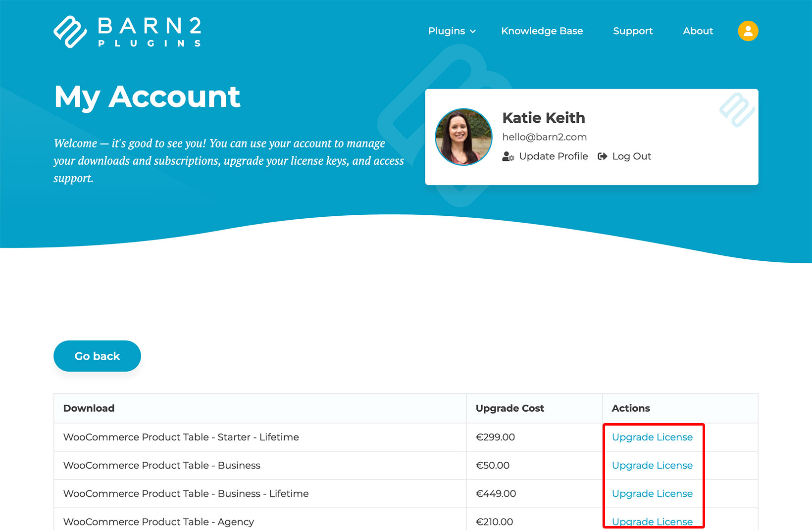Upgrade License for Product Table - Business row

tap(652, 465)
